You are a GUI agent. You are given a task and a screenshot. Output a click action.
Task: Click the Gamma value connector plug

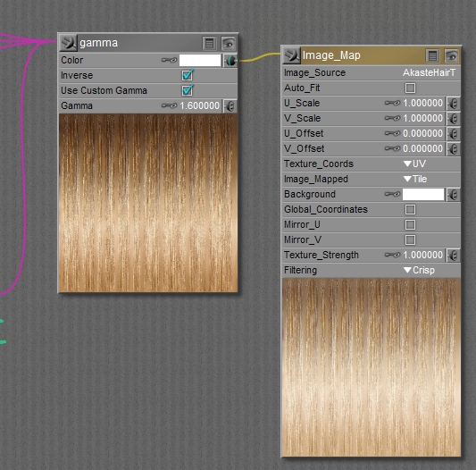click(230, 106)
